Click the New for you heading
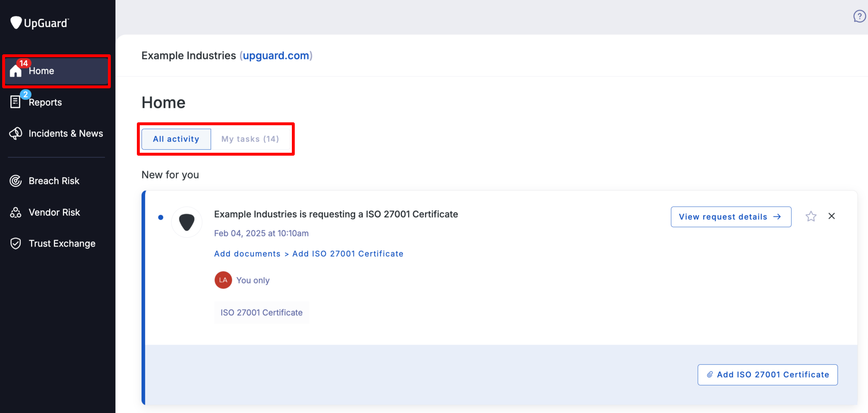 pyautogui.click(x=170, y=175)
